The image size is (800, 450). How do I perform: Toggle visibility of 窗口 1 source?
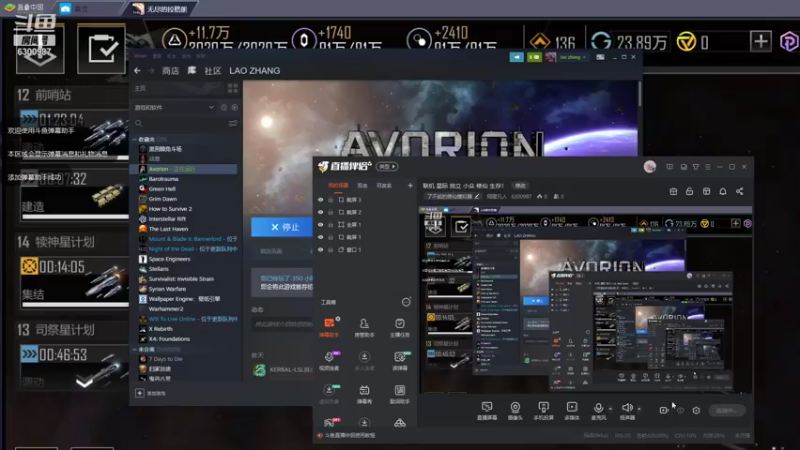point(320,249)
